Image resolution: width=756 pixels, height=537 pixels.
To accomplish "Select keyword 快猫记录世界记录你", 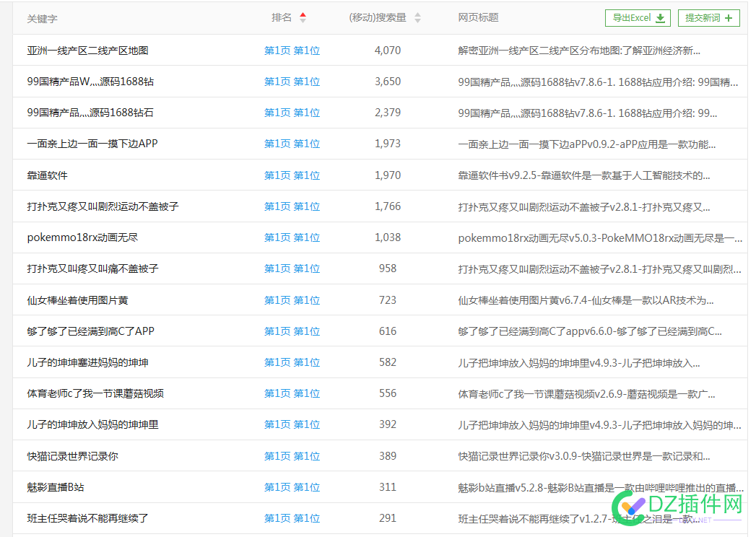I will (72, 456).
